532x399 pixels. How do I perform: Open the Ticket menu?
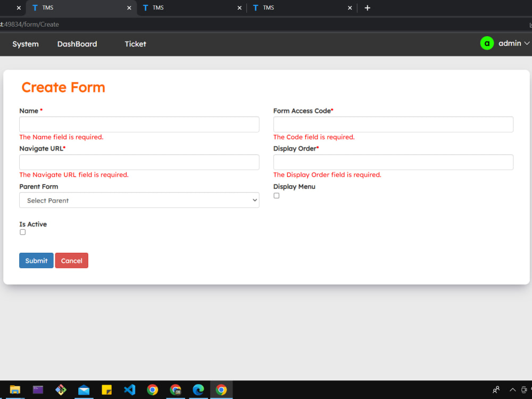[x=135, y=44]
